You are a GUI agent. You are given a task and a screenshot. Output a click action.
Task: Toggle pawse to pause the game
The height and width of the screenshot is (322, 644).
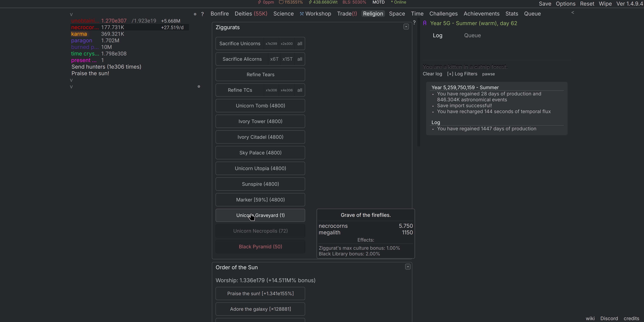(x=489, y=74)
